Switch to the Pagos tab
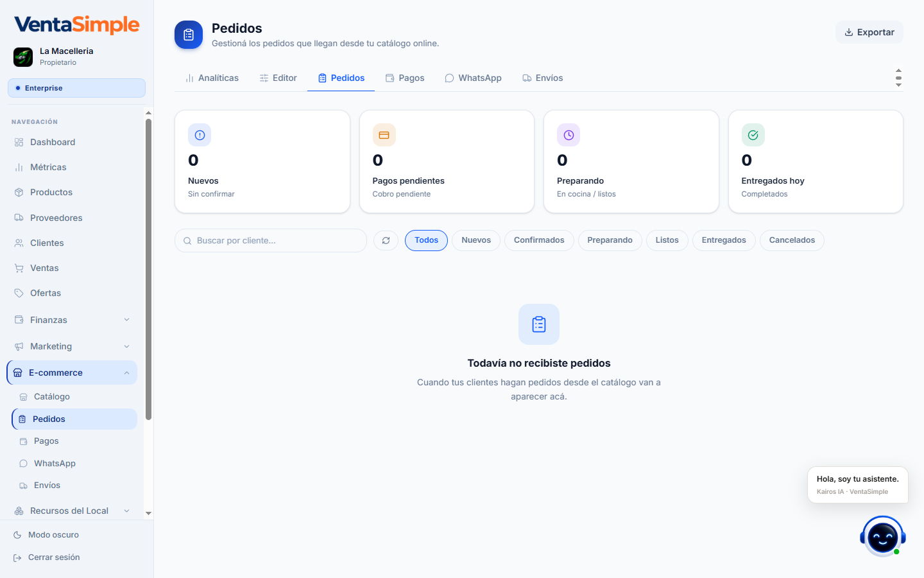The height and width of the screenshot is (578, 924). 405,78
